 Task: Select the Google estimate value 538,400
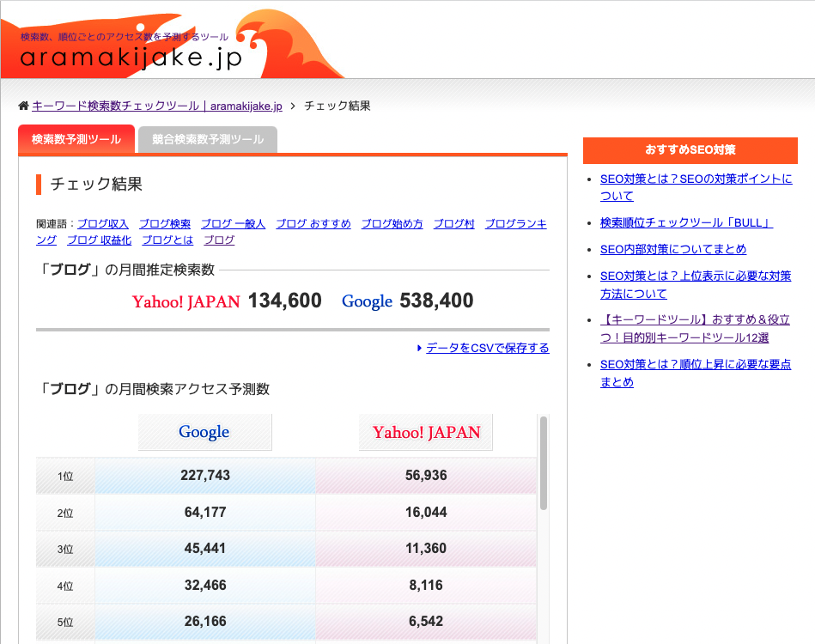[436, 301]
